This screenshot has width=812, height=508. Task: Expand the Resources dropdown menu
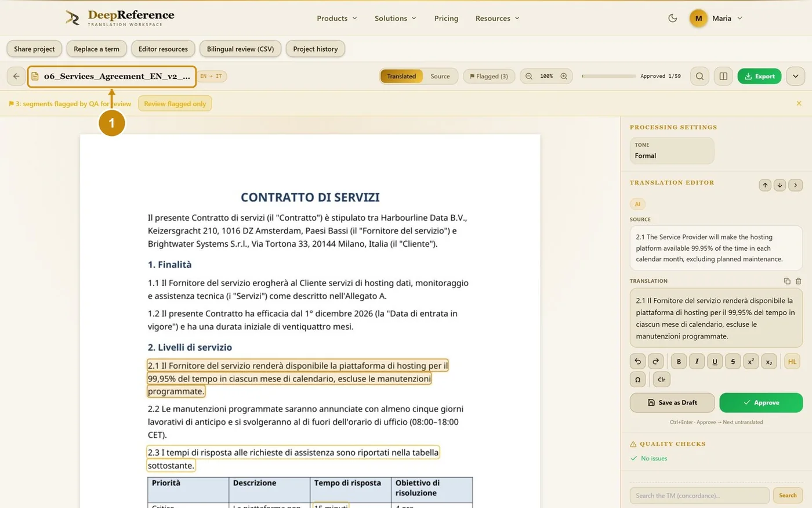click(x=498, y=18)
